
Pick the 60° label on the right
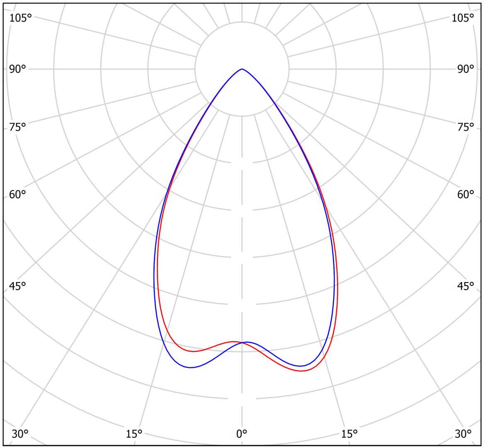coord(465,194)
